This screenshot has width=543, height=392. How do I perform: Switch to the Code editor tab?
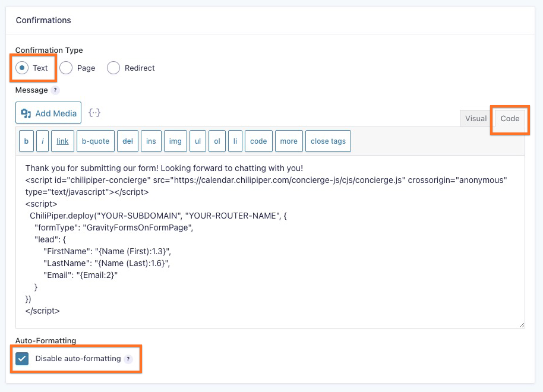tap(510, 118)
